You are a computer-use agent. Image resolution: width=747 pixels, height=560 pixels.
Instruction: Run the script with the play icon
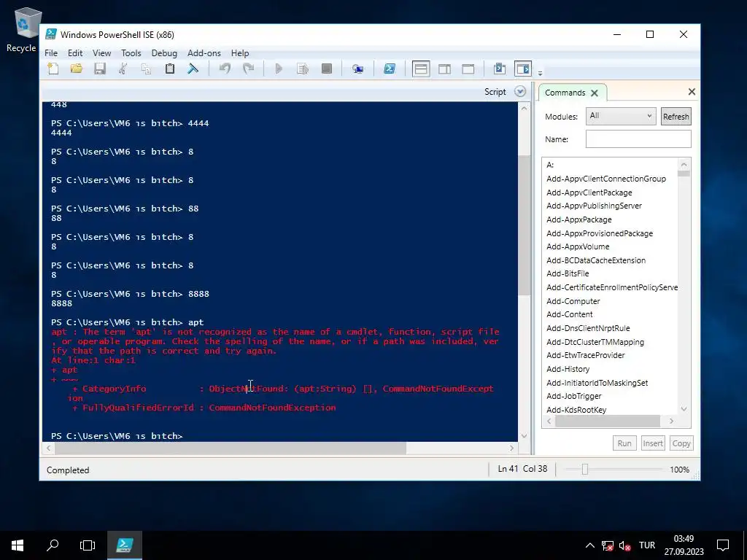coord(279,69)
